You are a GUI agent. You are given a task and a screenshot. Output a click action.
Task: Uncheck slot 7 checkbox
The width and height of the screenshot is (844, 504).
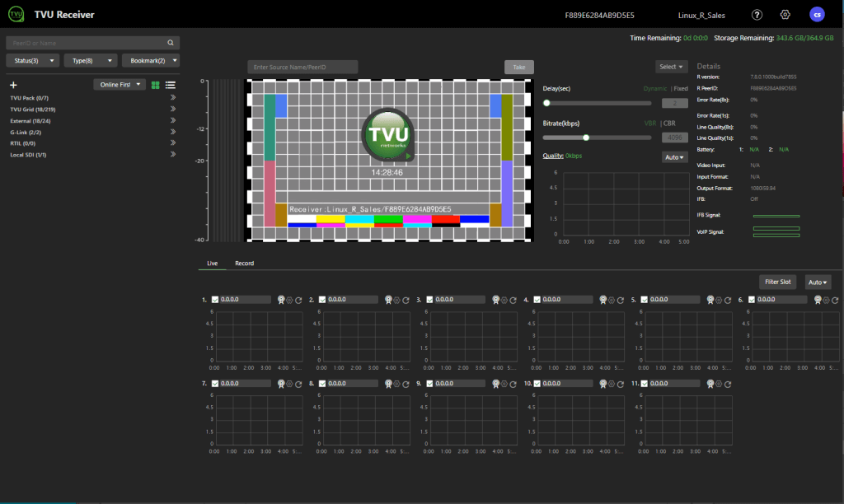point(215,384)
